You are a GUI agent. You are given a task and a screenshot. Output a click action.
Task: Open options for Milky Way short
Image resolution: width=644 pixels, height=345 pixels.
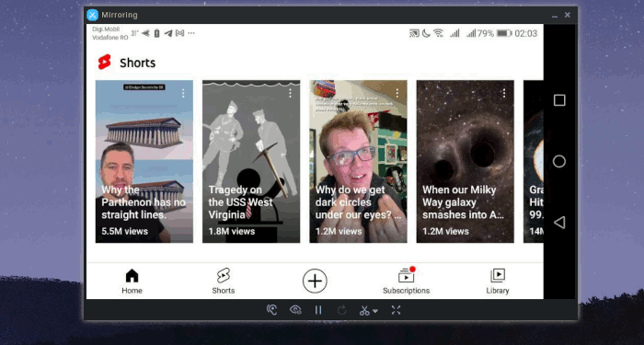(504, 94)
